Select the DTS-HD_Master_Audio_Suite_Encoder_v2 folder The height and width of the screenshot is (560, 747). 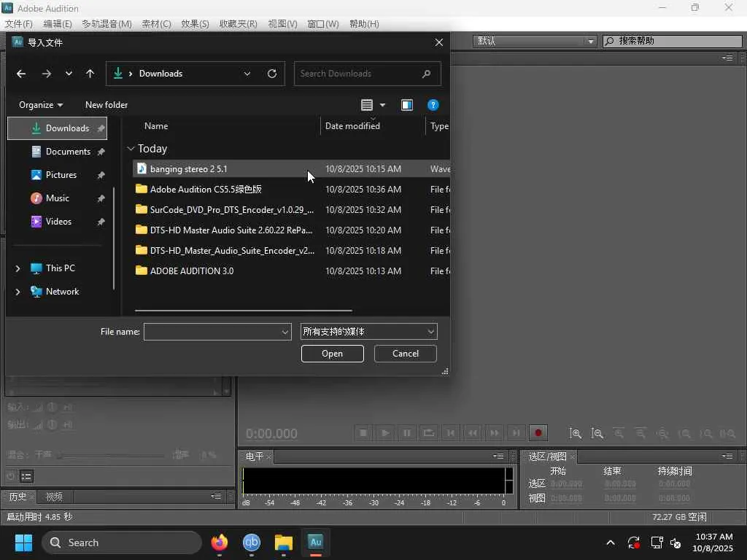click(x=291, y=251)
